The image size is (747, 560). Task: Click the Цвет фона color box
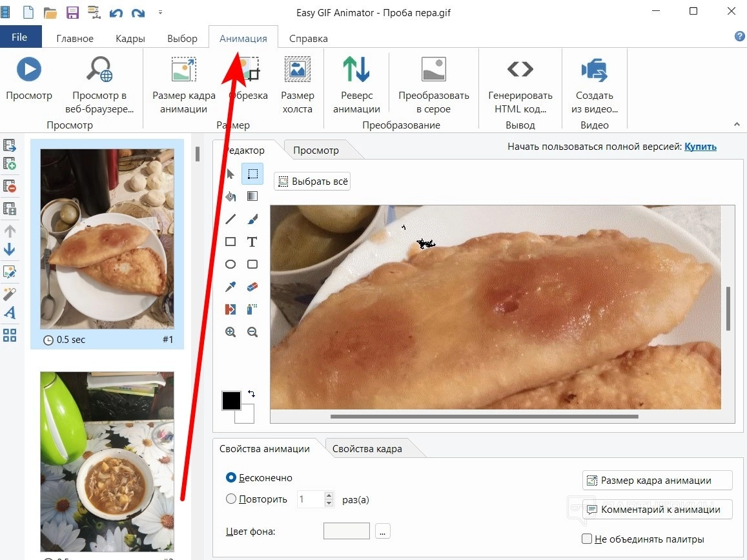(346, 531)
